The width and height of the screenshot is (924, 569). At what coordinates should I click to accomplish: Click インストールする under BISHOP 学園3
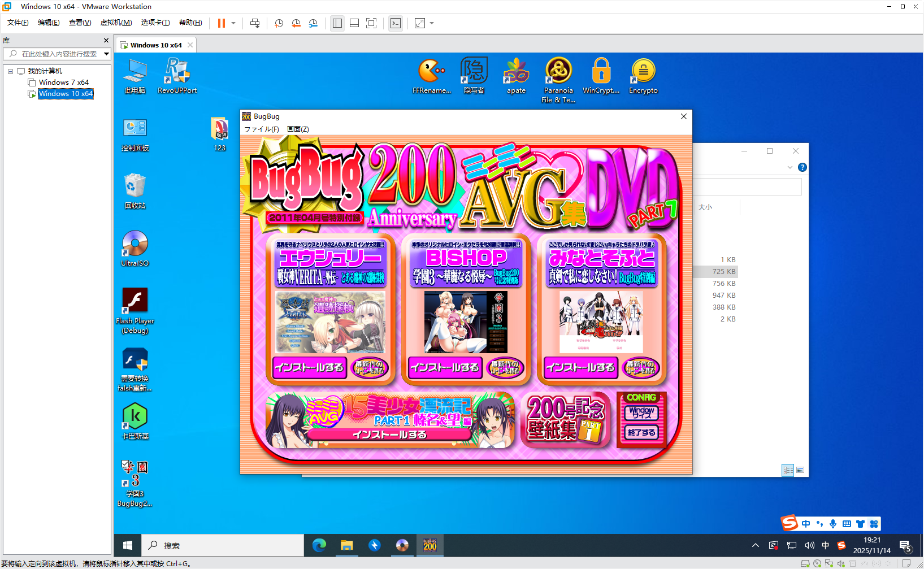[x=444, y=367]
